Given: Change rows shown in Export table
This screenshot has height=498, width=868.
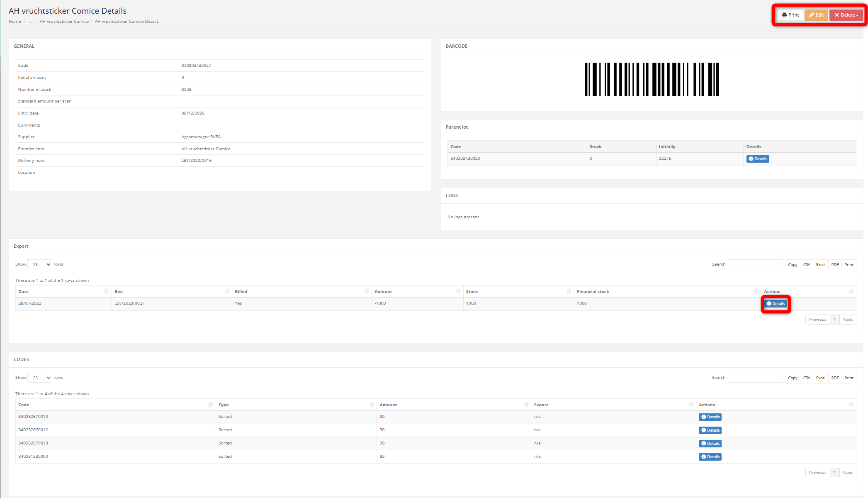Looking at the screenshot, I should pos(40,264).
